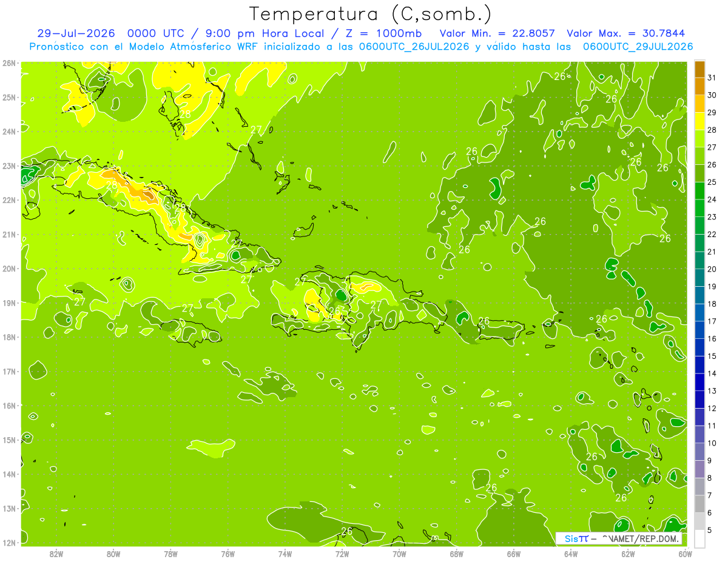This screenshot has height=562, width=728.
Task: Select valid-until time '0600UTC_29JUL2026'
Action: 638,47
